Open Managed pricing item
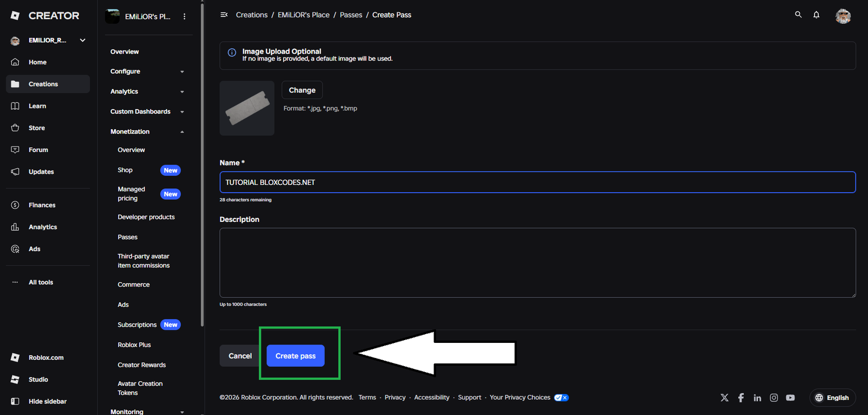Screen dimensions: 868x415 coord(131,194)
